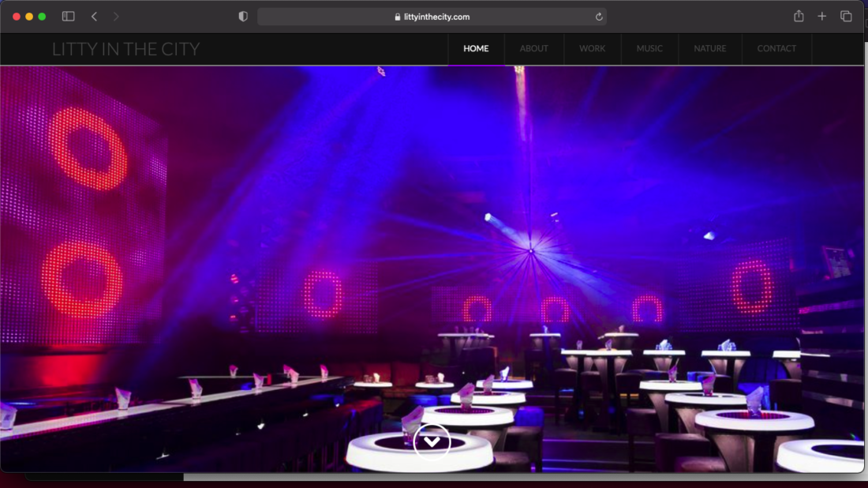
Task: Open the Share menu in Safari
Action: (799, 17)
